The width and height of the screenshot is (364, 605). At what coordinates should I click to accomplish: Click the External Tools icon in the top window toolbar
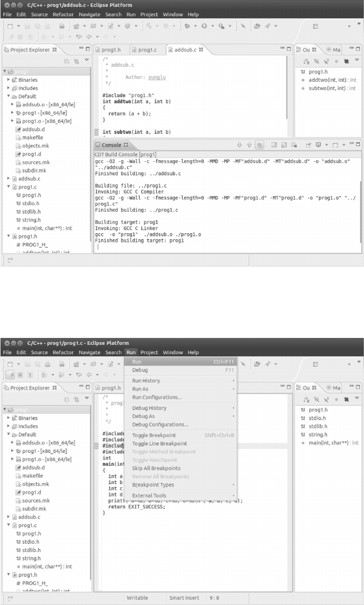point(221,26)
